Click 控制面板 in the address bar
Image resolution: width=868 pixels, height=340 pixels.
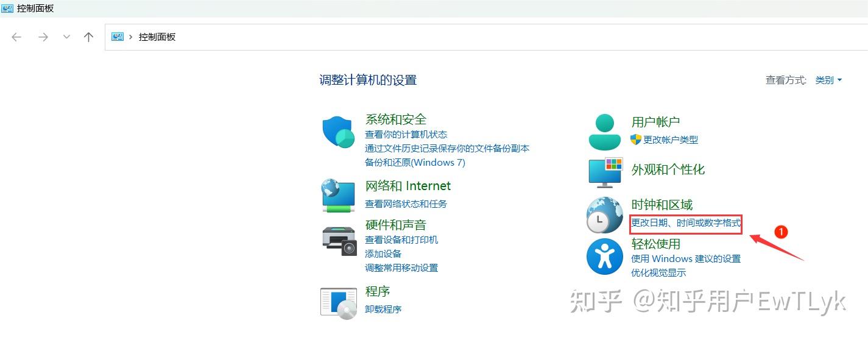point(157,37)
